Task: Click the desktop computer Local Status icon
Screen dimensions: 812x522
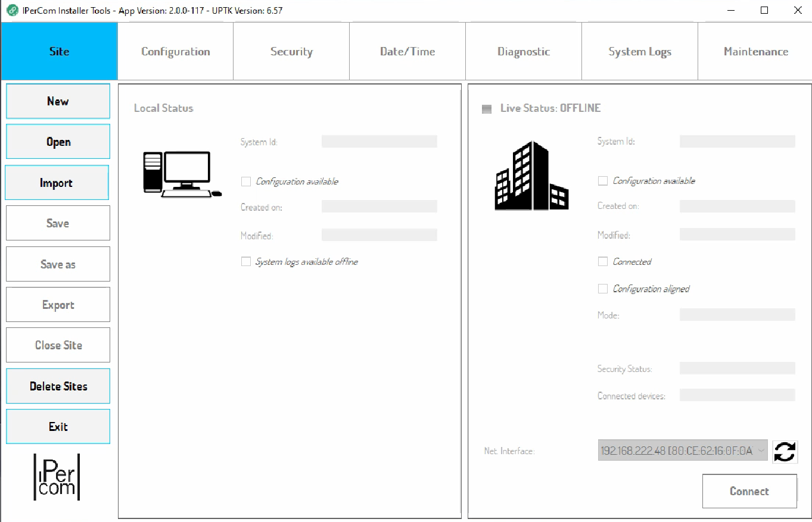Action: (182, 174)
